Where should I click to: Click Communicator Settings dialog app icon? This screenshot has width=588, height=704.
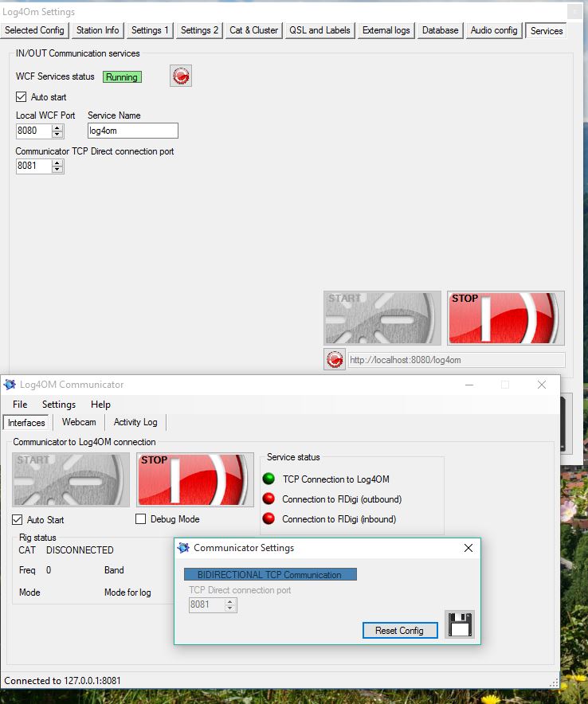tap(183, 548)
